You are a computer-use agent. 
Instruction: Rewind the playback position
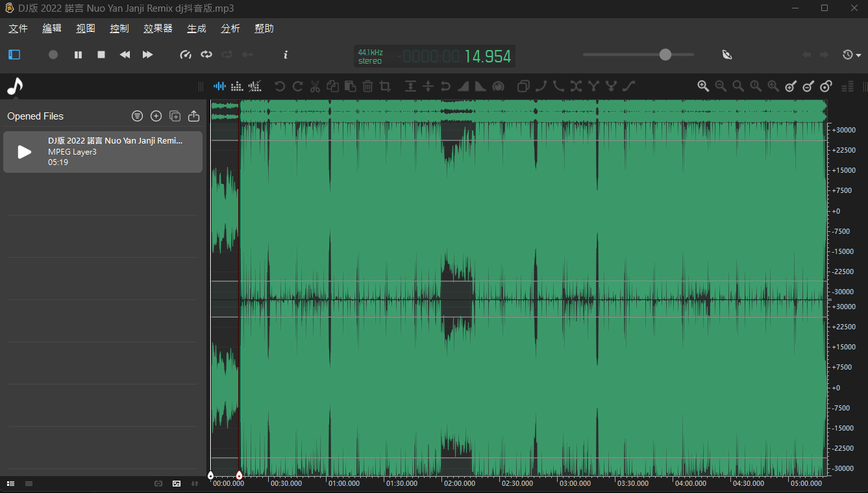[125, 55]
